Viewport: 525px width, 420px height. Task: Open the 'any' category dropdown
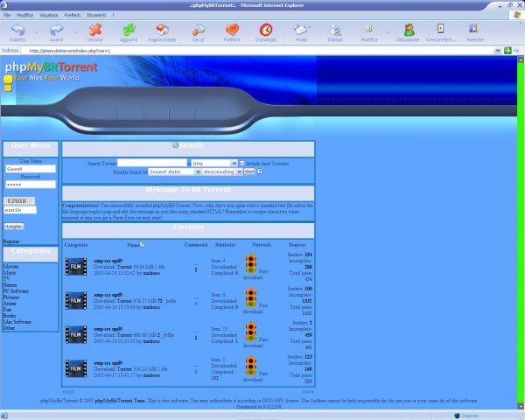214,164
